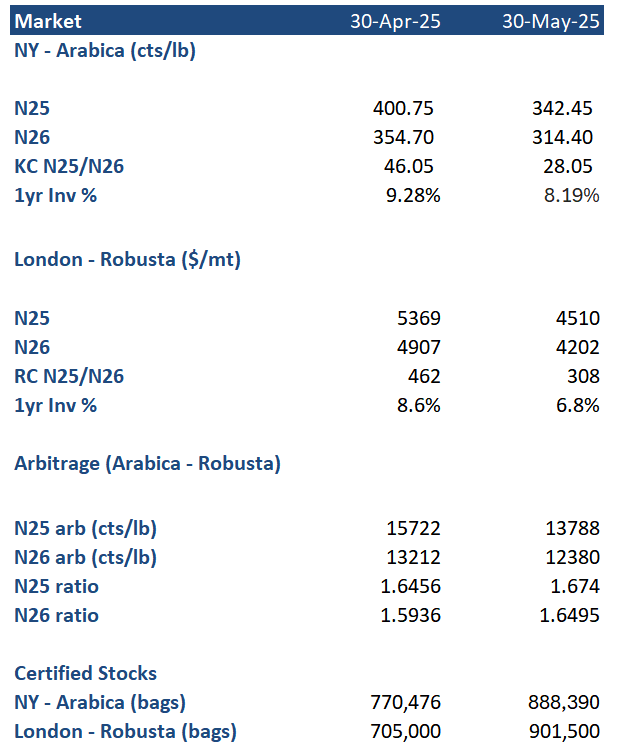This screenshot has height=745, width=620.
Task: Click the Certified Stocks heading
Action: [x=86, y=674]
